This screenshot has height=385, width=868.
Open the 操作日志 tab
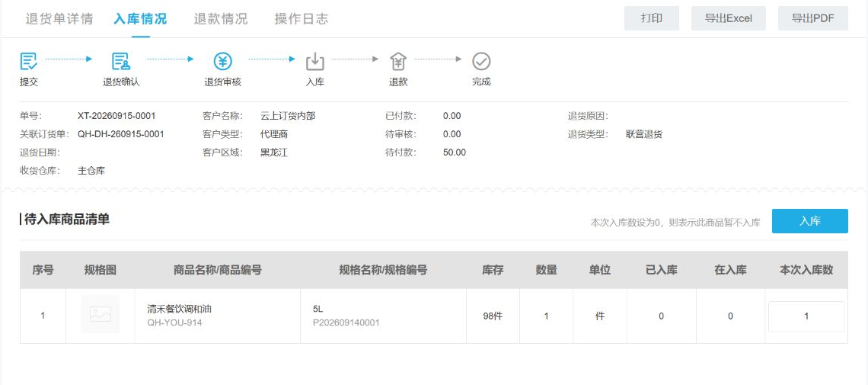point(302,18)
